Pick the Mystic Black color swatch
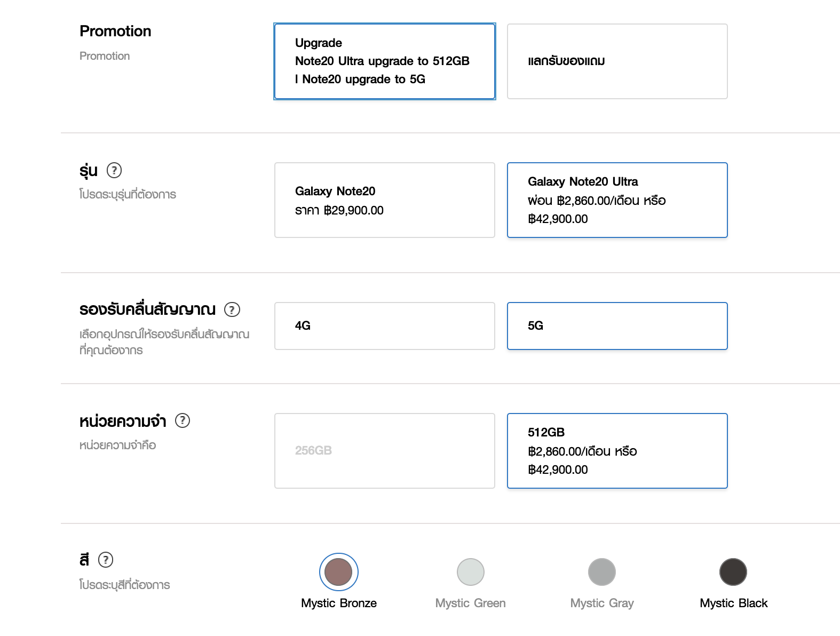 733,572
